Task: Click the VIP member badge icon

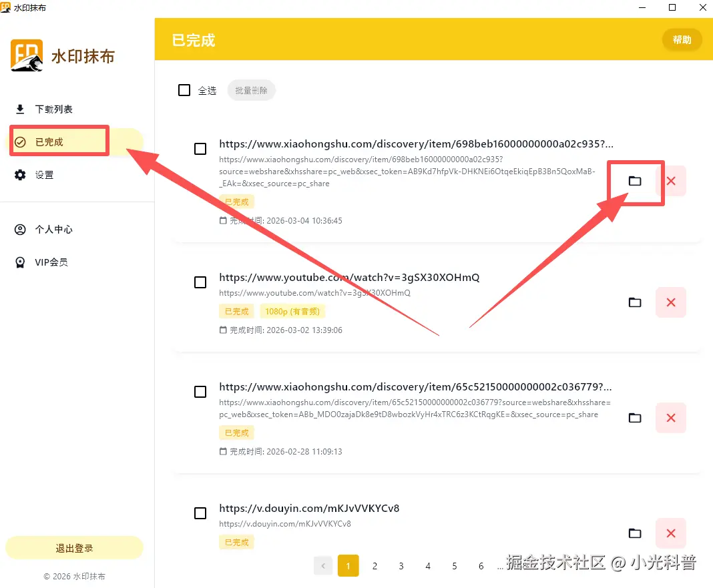Action: [x=20, y=262]
